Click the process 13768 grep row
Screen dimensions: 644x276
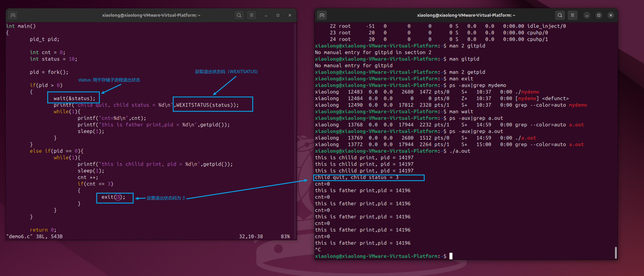(x=449, y=125)
